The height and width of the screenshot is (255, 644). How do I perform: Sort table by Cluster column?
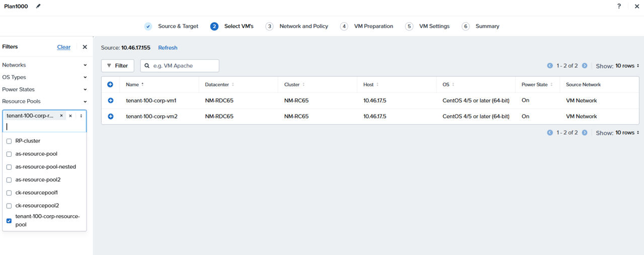tap(294, 85)
